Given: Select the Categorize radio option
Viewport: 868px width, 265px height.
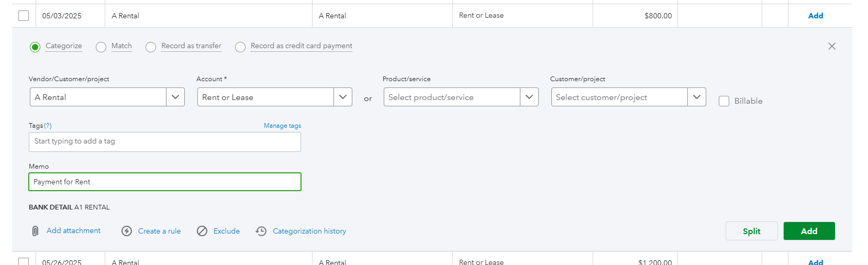Looking at the screenshot, I should pos(35,47).
